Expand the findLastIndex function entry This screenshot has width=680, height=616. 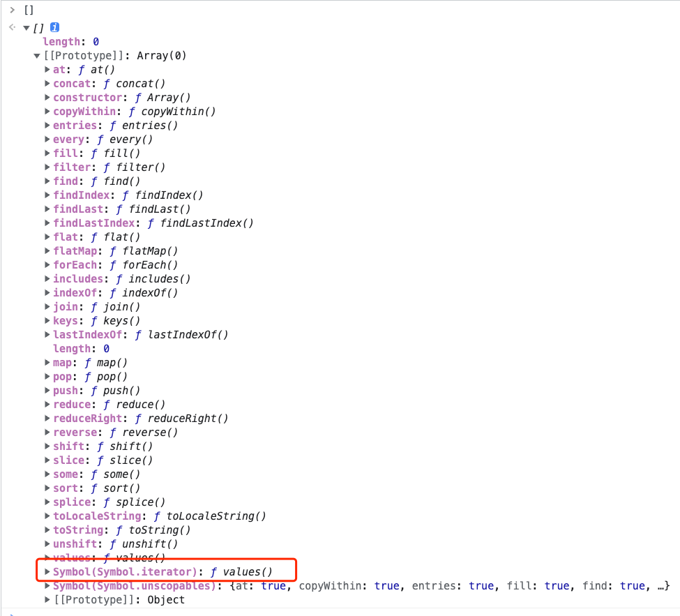[x=47, y=223]
